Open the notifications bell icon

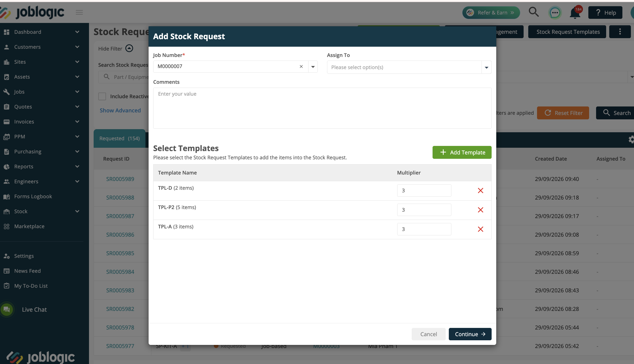click(575, 13)
